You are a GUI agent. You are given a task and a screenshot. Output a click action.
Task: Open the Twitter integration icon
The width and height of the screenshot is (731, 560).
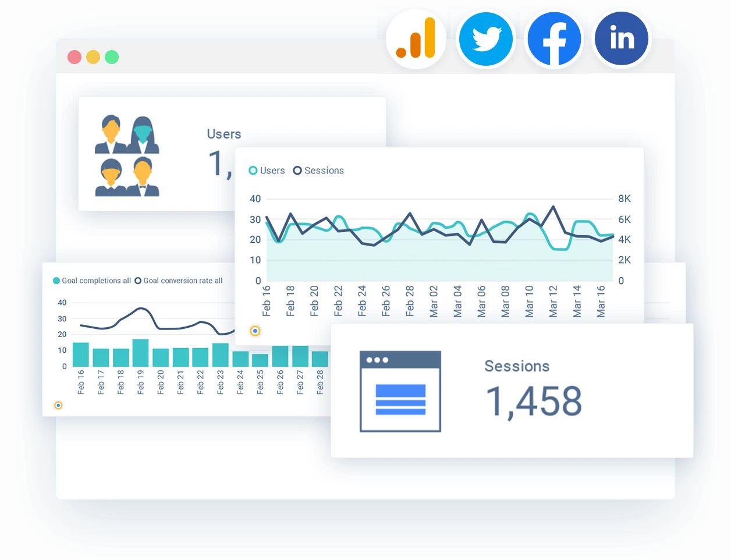[486, 39]
